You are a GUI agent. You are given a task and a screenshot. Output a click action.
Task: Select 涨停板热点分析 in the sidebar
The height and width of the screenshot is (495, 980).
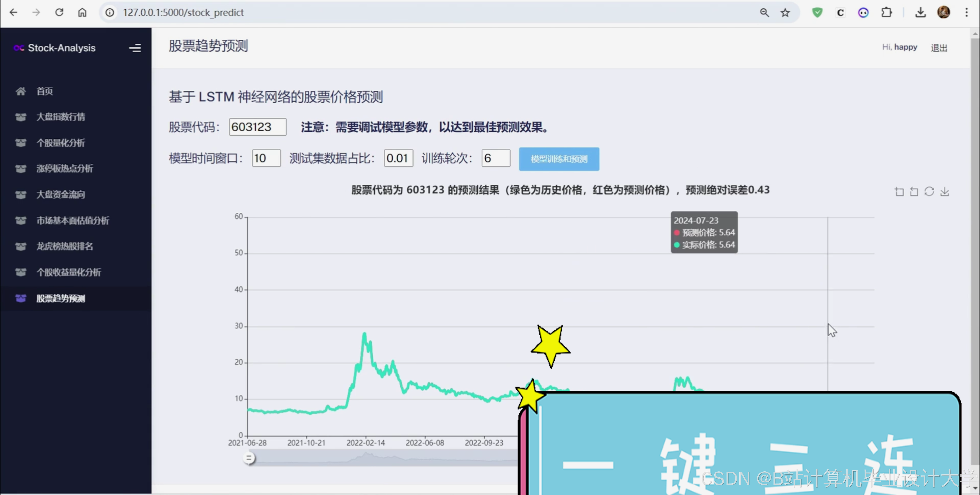click(64, 169)
